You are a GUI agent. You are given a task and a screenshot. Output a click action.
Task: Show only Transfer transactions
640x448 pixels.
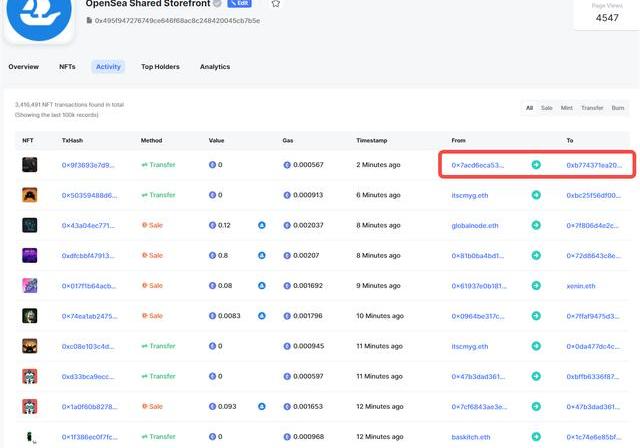[592, 107]
